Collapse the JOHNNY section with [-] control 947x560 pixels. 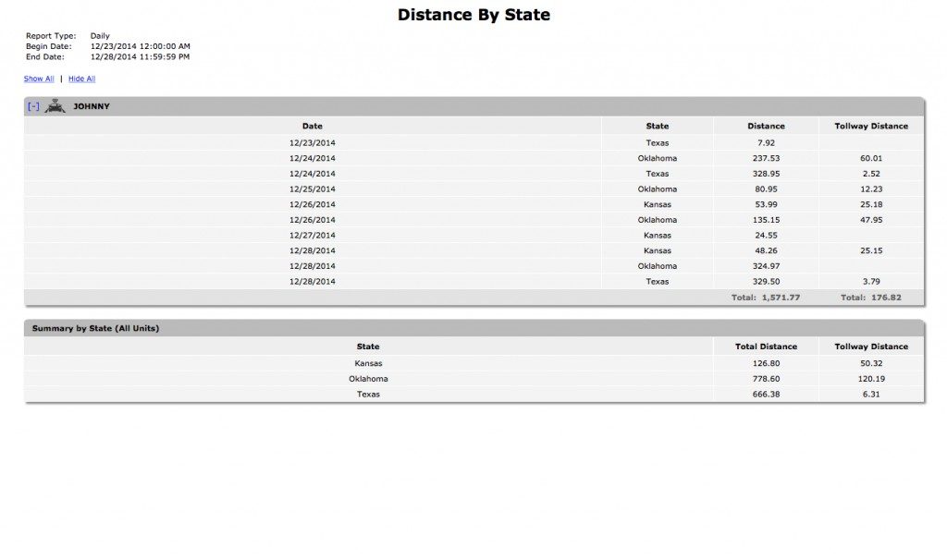[x=33, y=106]
